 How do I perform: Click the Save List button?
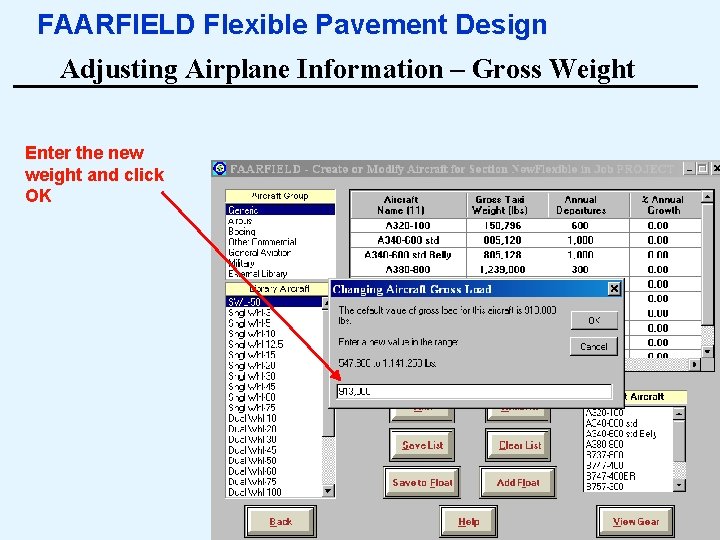tap(422, 445)
